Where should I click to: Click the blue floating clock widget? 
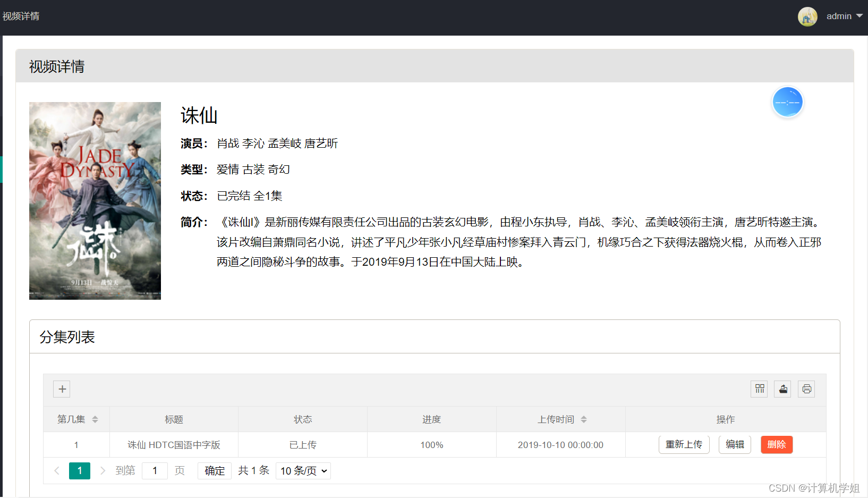(787, 102)
